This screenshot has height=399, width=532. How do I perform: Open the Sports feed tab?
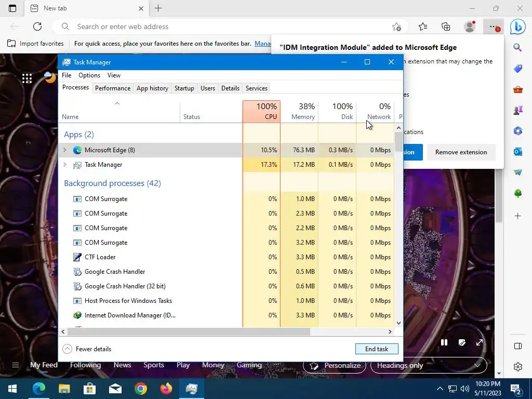point(154,365)
